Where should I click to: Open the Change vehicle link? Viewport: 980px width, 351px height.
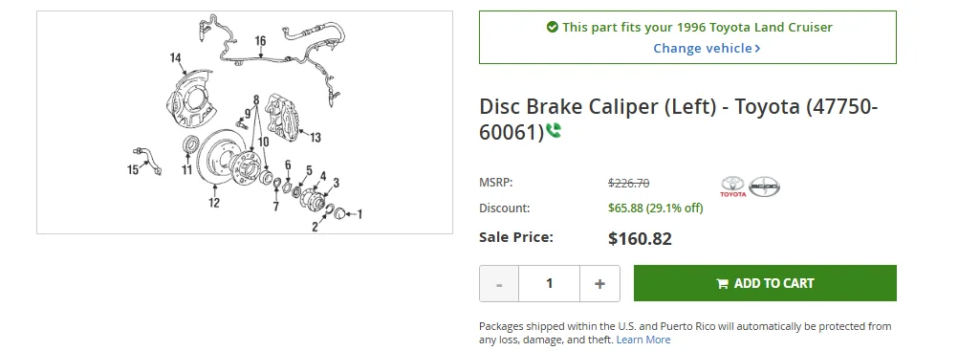pyautogui.click(x=707, y=48)
